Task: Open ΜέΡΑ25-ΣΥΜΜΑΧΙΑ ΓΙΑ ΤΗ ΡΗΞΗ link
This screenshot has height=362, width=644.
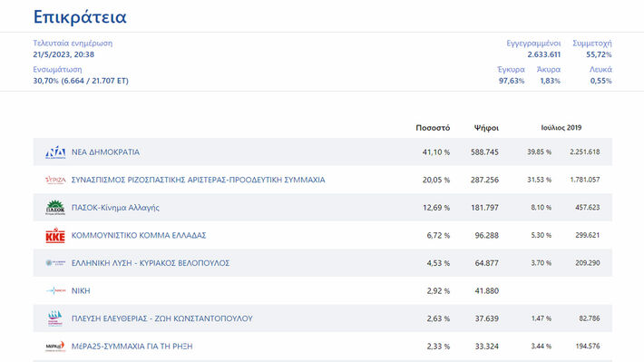Action: [x=132, y=347]
